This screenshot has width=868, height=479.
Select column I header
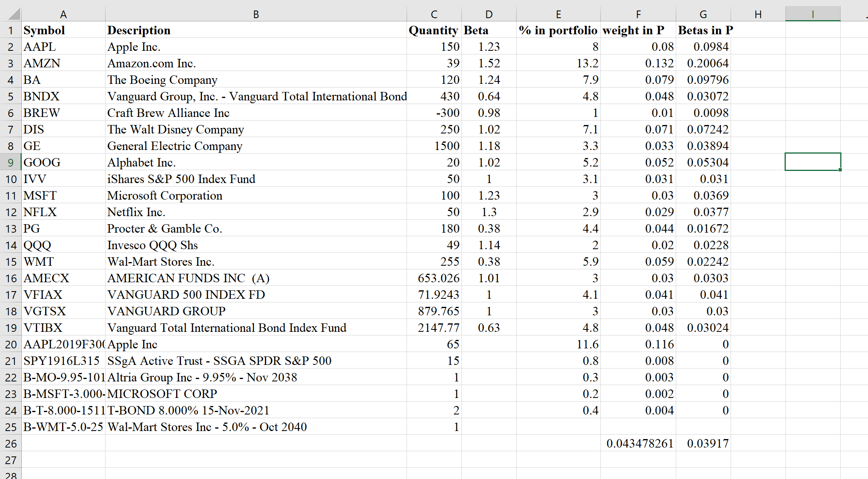tap(813, 14)
